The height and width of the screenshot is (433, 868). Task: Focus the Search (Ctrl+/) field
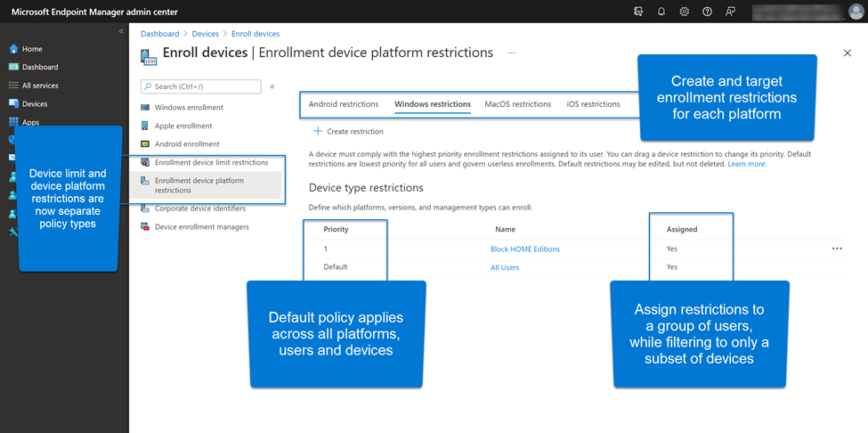pyautogui.click(x=201, y=86)
